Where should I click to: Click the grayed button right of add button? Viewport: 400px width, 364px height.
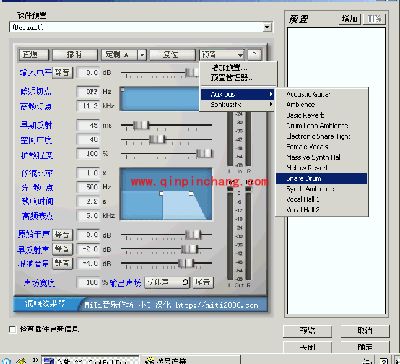(x=374, y=19)
